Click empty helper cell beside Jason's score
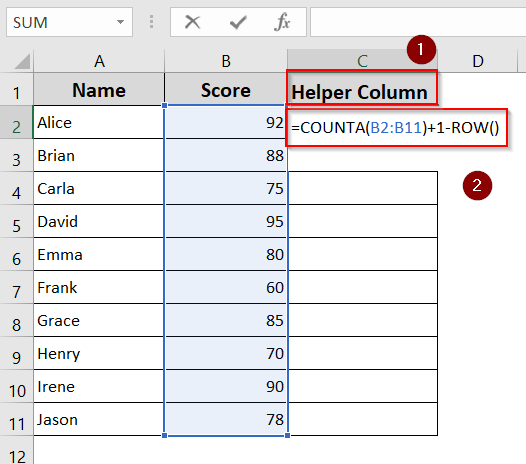 point(363,419)
